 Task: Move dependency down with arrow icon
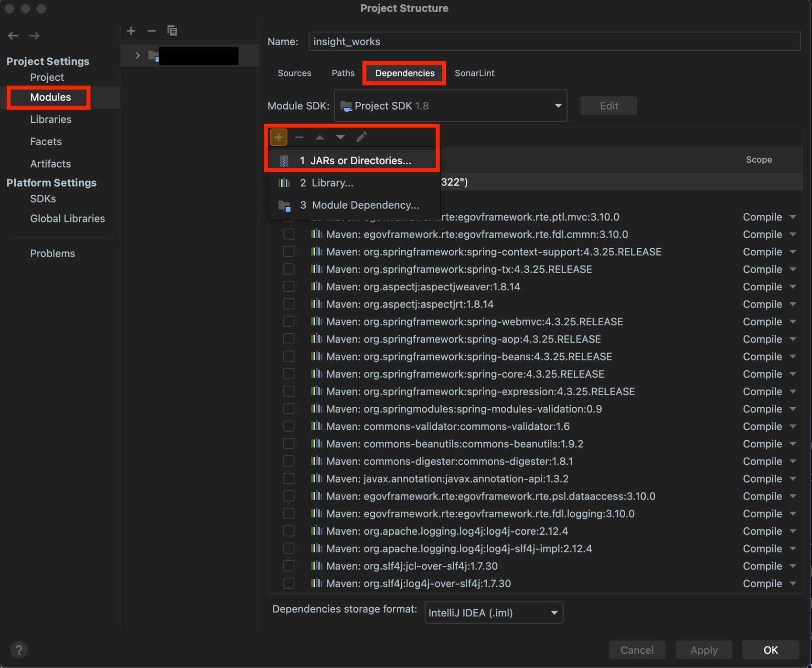(341, 138)
